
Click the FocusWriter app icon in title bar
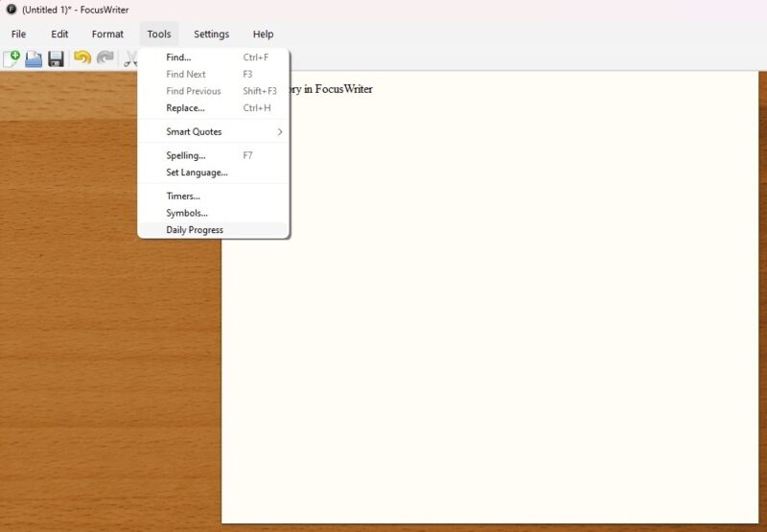point(11,10)
